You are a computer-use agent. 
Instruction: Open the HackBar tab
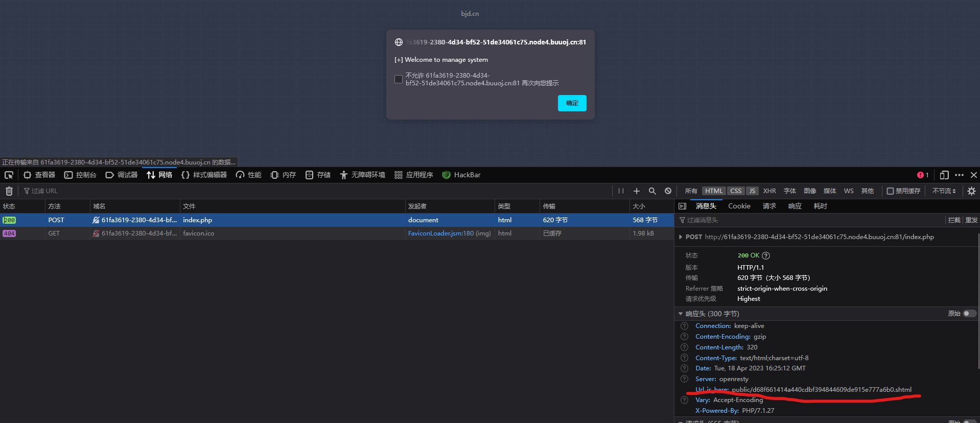coord(461,175)
